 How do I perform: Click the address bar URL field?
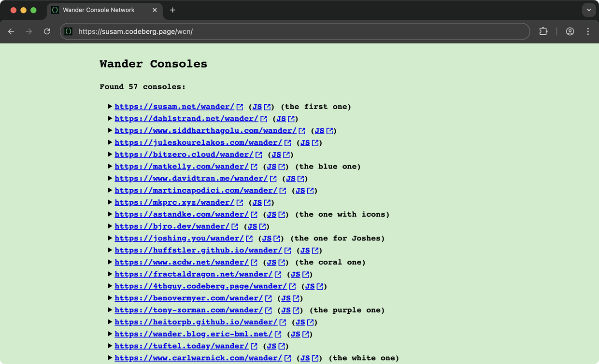[290, 31]
